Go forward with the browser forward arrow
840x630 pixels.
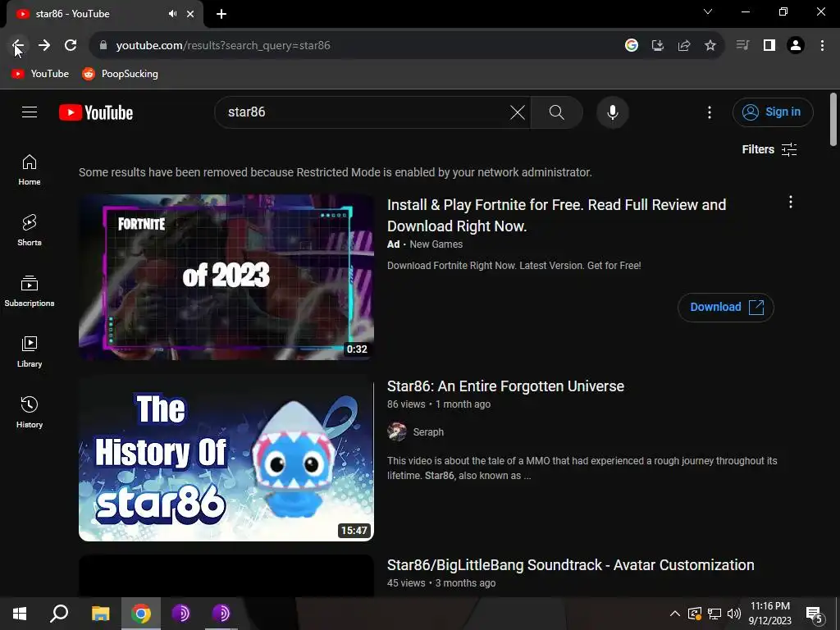(44, 46)
